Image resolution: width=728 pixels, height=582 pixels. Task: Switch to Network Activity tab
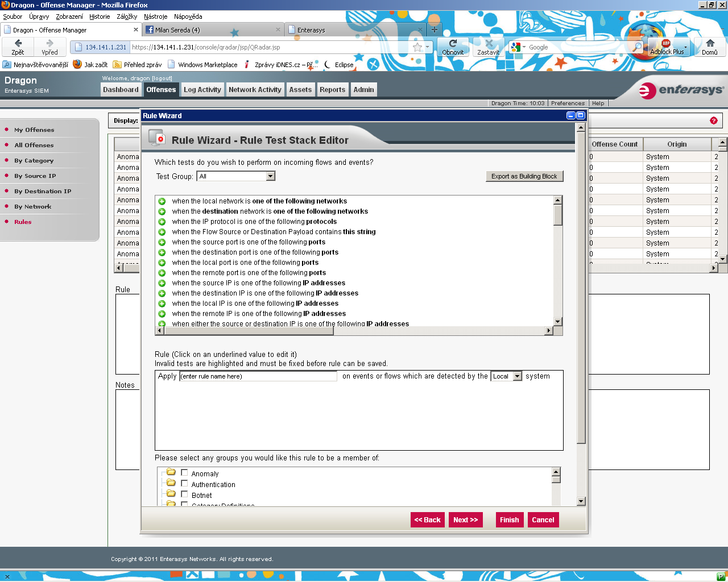[255, 90]
